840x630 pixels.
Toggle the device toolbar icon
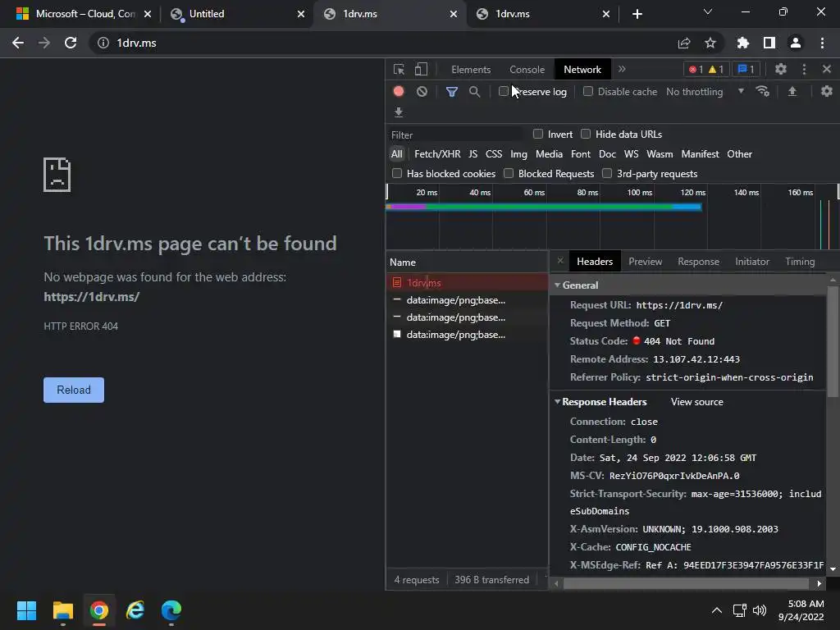421,70
